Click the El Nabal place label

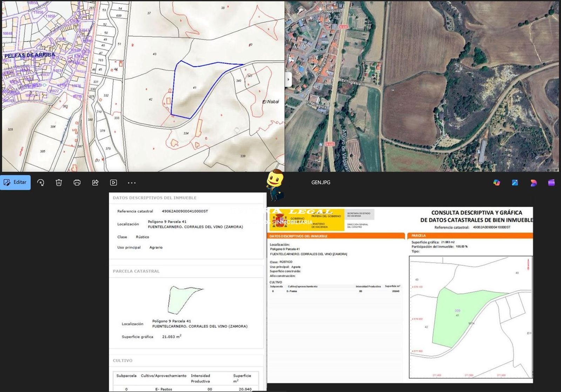(270, 102)
